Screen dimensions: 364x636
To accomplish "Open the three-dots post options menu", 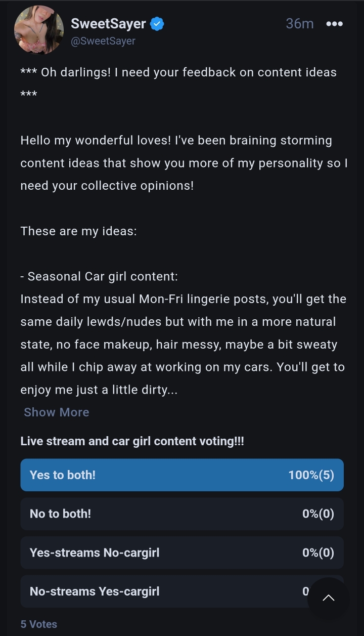I will (334, 24).
